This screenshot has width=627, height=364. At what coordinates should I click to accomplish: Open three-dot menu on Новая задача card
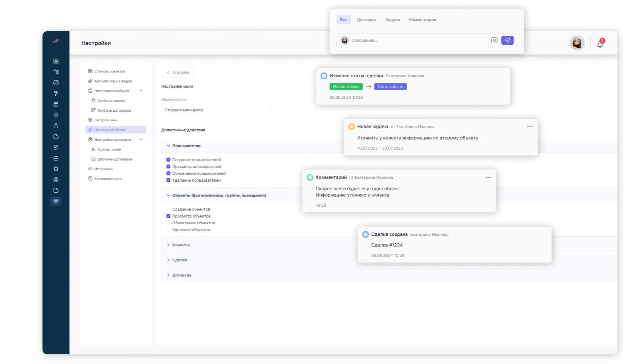click(529, 127)
